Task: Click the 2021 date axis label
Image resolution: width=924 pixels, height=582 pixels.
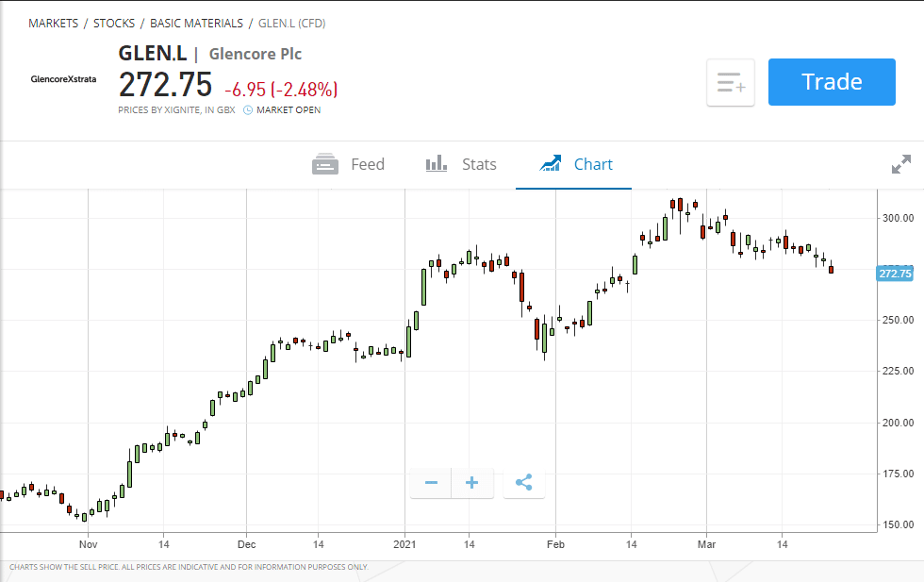Action: (404, 544)
